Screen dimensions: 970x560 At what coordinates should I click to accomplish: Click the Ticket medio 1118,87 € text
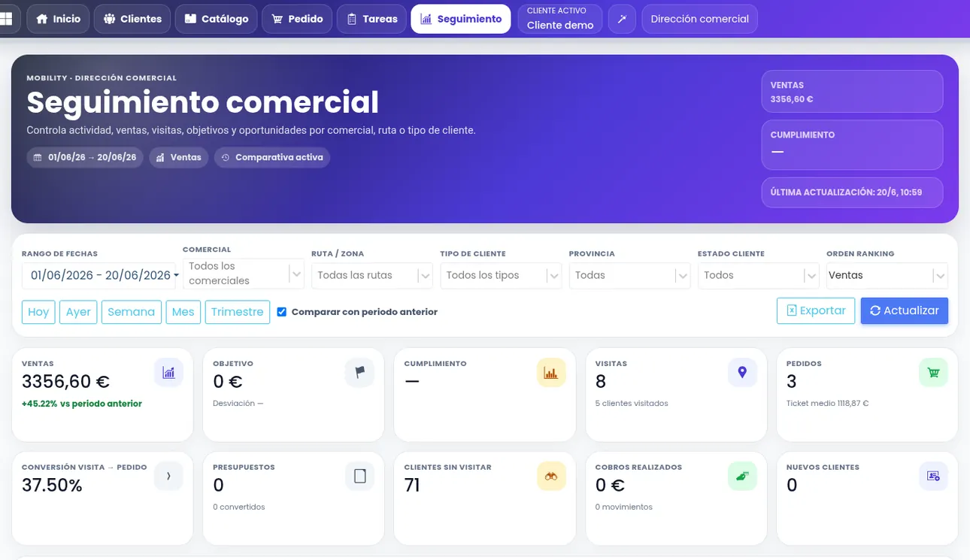coord(827,404)
